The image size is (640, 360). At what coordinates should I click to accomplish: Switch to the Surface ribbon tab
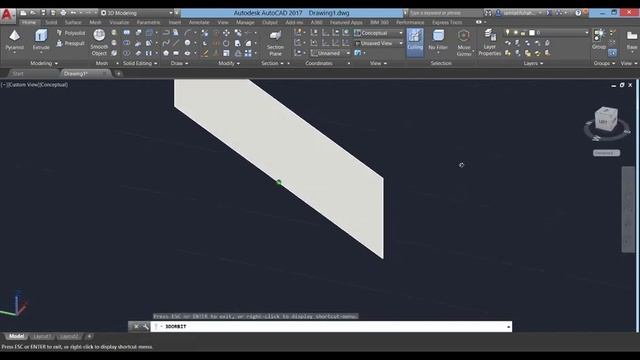[73, 22]
